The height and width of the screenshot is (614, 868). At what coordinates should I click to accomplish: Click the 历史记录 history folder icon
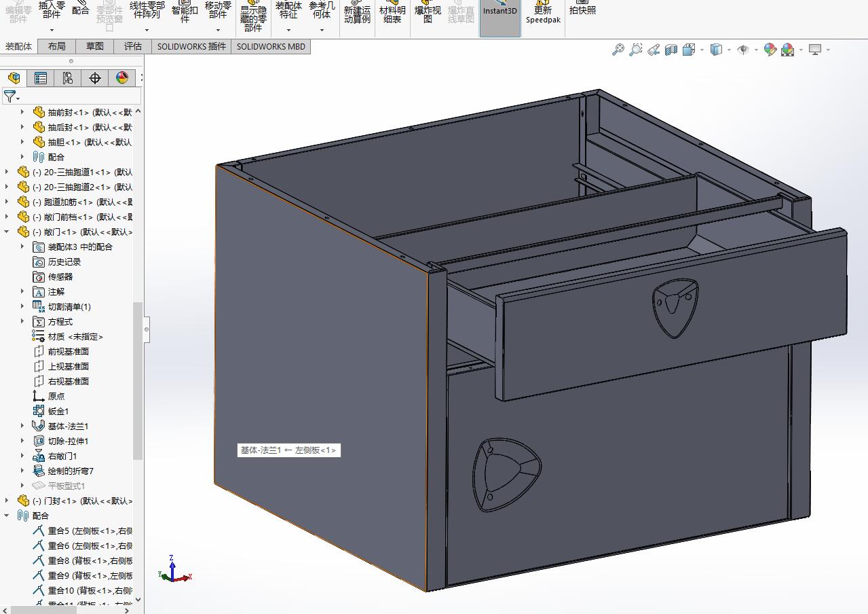39,262
